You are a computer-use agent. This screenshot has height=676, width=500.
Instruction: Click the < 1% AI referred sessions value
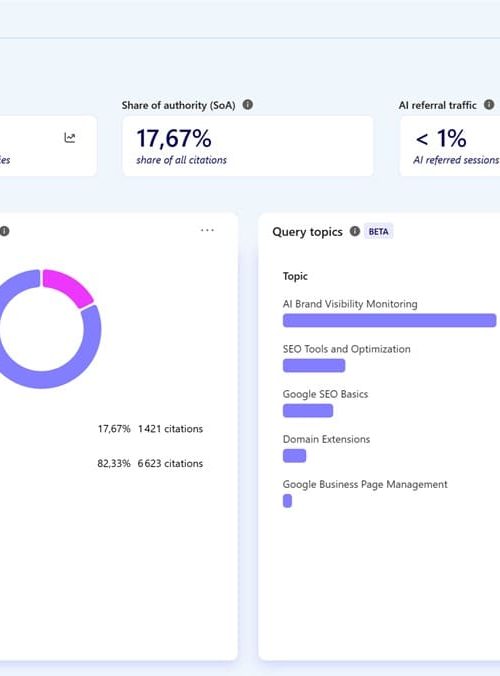[x=441, y=138]
